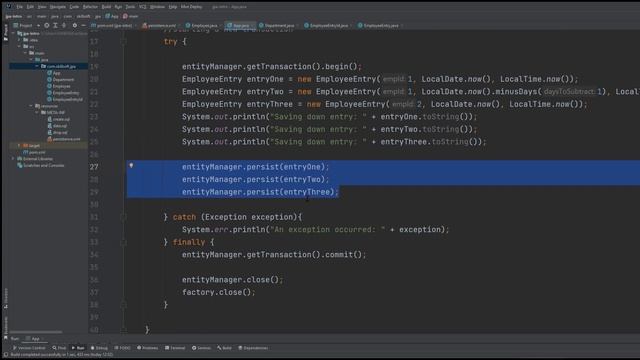Open the Help menu
This screenshot has height=360, width=640.
tap(173, 7)
